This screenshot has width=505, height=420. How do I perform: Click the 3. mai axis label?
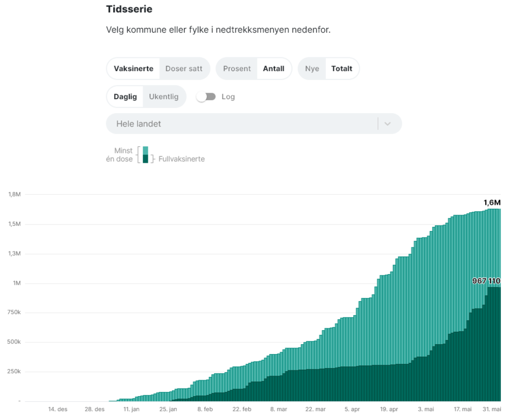[x=425, y=409]
